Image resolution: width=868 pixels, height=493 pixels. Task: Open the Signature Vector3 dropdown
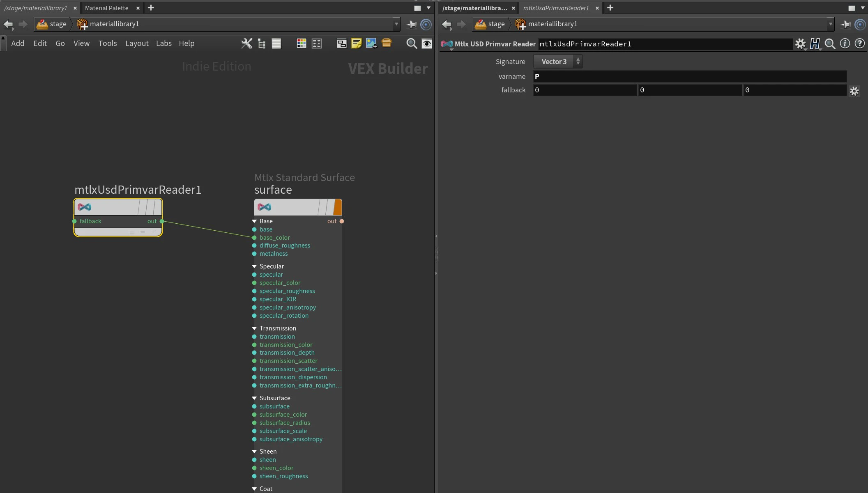tap(558, 62)
